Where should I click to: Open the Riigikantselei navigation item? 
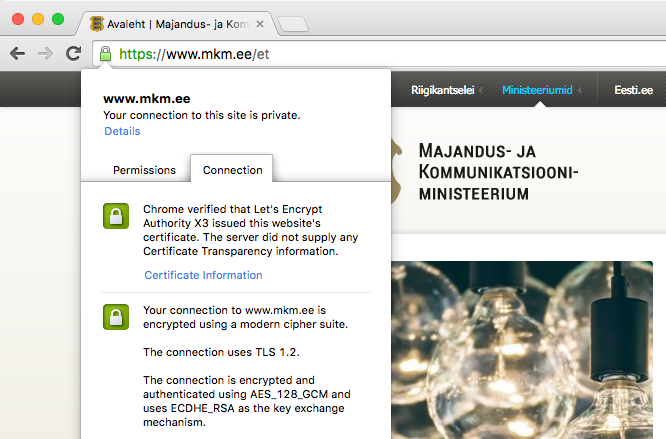click(443, 90)
